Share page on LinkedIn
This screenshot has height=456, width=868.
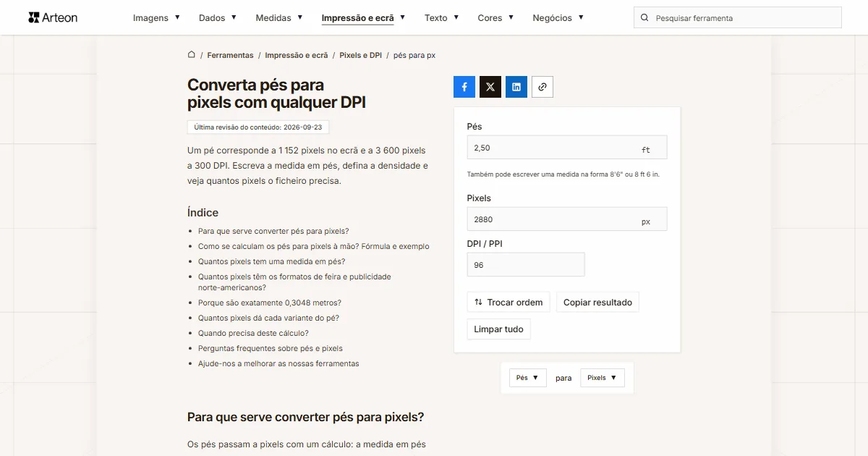(516, 87)
